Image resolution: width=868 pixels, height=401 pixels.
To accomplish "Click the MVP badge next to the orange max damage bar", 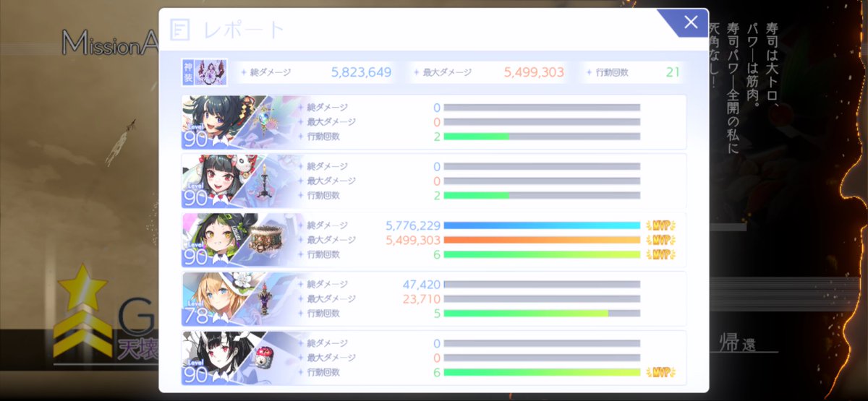I will pos(660,240).
